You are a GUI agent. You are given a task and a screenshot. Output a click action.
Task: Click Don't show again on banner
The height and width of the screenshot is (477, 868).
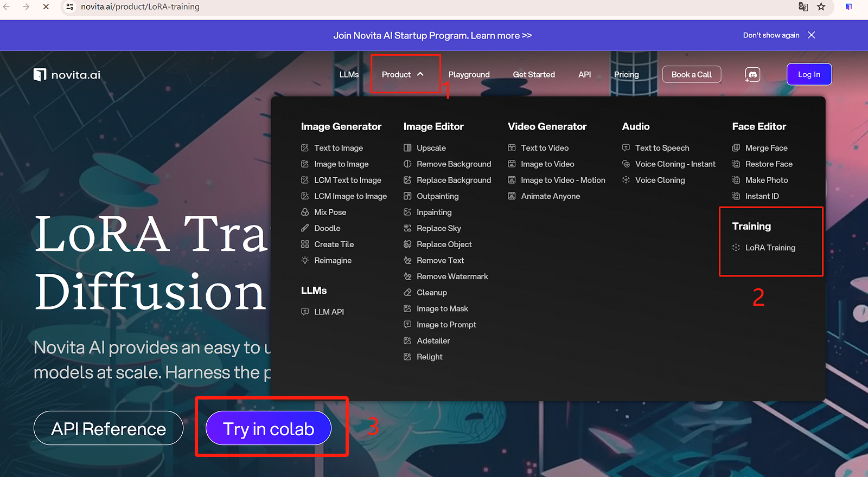771,35
